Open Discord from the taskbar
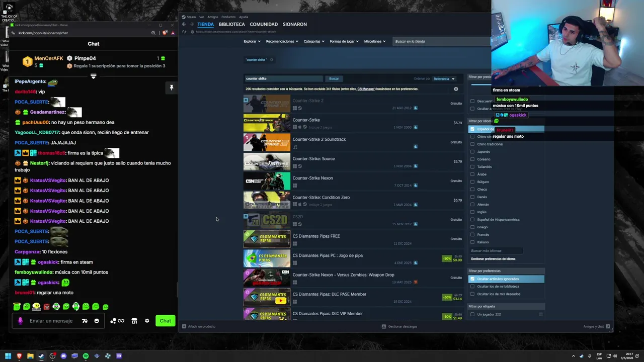The height and width of the screenshot is (362, 644). [x=63, y=356]
